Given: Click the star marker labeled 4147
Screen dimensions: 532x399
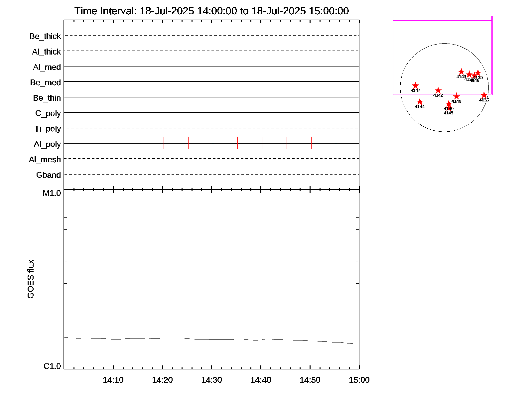Looking at the screenshot, I should 415,86.
